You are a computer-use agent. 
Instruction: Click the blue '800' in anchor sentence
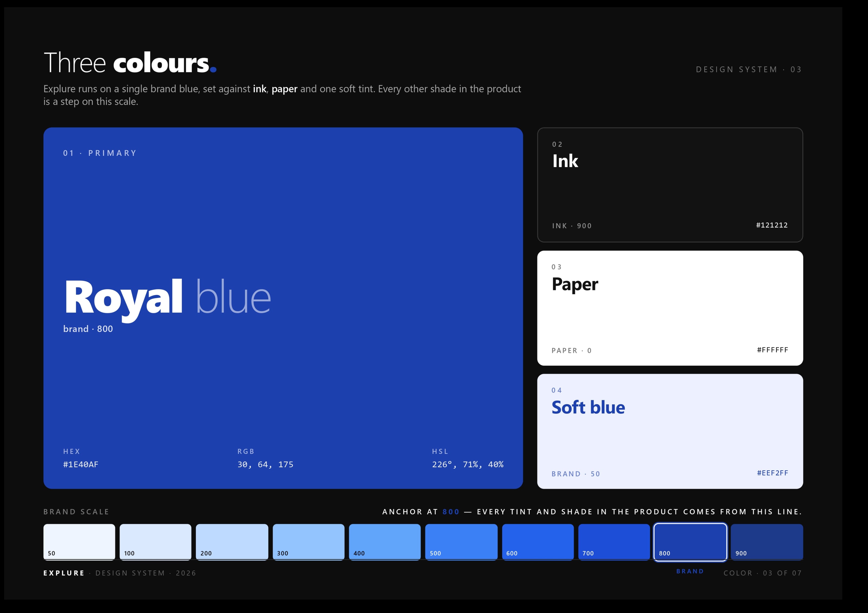(x=451, y=512)
